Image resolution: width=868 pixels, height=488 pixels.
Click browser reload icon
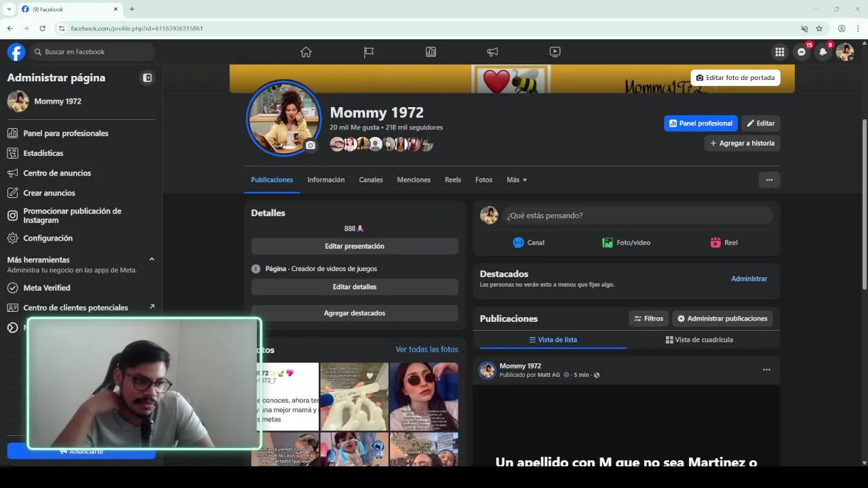coord(42,28)
